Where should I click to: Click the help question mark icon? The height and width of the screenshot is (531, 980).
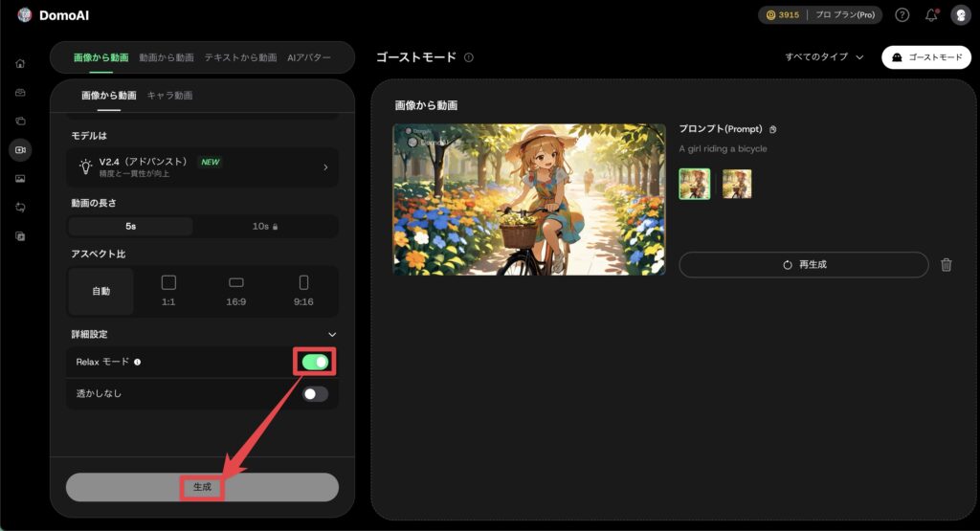[902, 15]
